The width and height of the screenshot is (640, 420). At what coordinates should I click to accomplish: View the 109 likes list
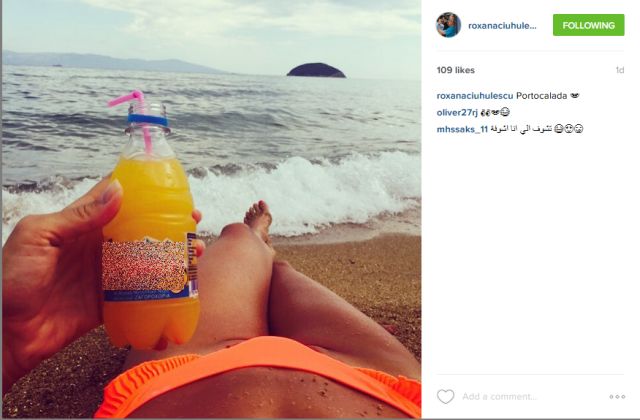pos(456,70)
